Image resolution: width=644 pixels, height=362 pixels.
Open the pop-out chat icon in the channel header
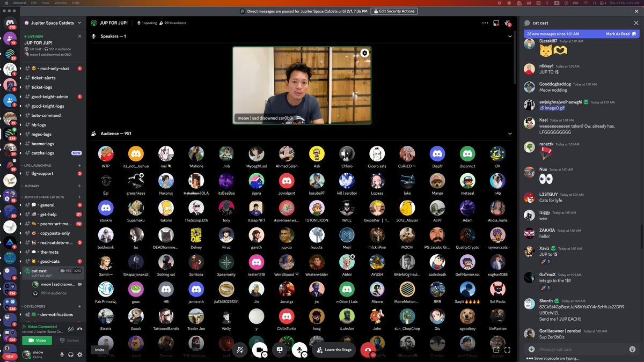pos(495,23)
